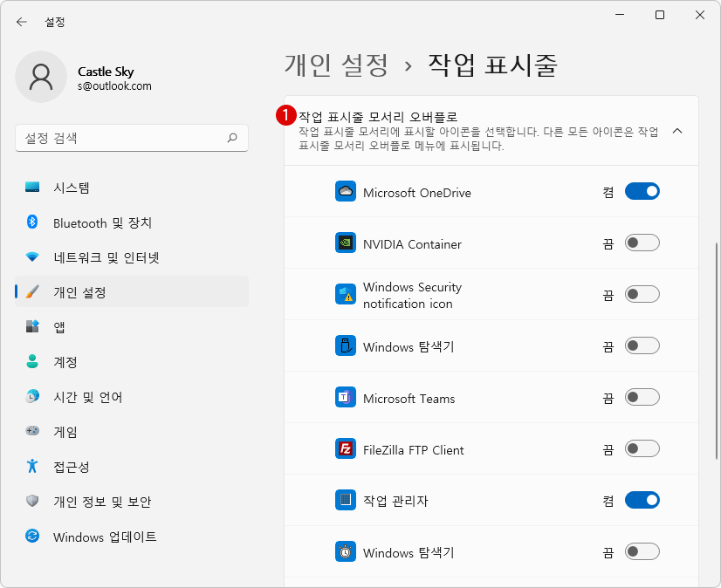Viewport: 721px width, 588px height.
Task: Open Windows 업데이트 category
Action: click(x=132, y=537)
